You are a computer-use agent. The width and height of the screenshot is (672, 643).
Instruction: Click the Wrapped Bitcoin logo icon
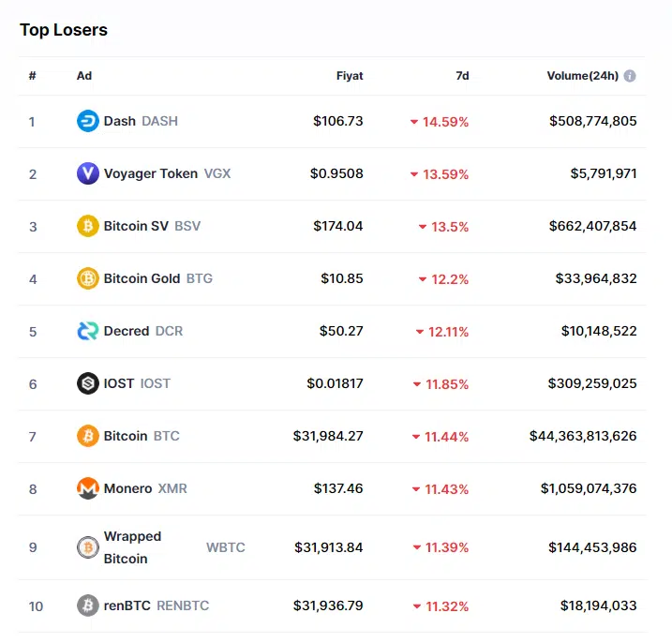coord(87,547)
